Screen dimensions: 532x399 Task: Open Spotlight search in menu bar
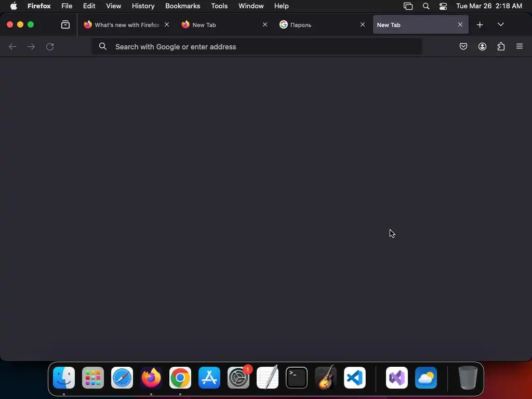pyautogui.click(x=426, y=6)
